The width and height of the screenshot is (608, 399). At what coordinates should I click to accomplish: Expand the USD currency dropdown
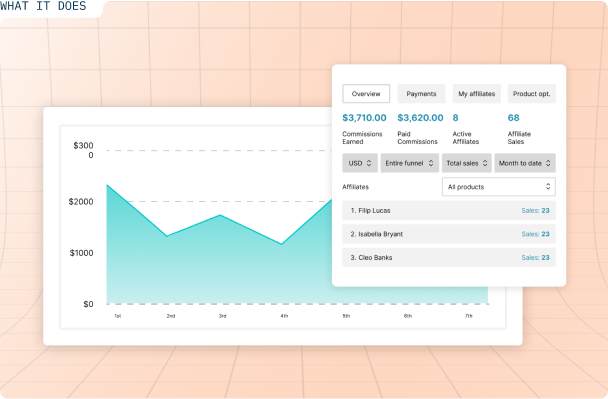pos(360,163)
